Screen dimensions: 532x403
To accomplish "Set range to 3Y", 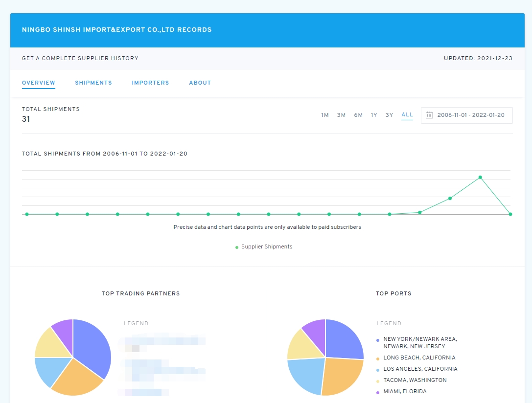I will point(389,115).
